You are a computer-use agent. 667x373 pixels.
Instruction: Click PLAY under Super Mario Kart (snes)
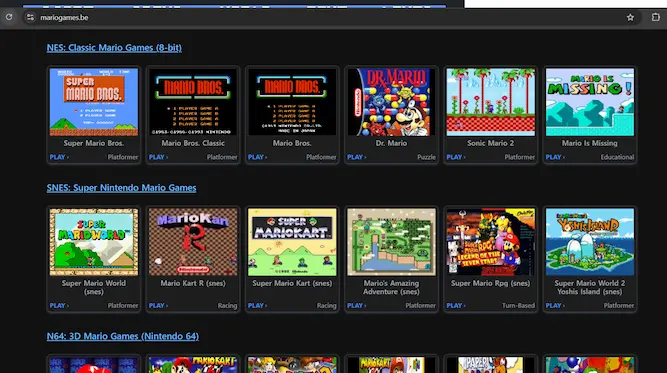[x=257, y=305]
